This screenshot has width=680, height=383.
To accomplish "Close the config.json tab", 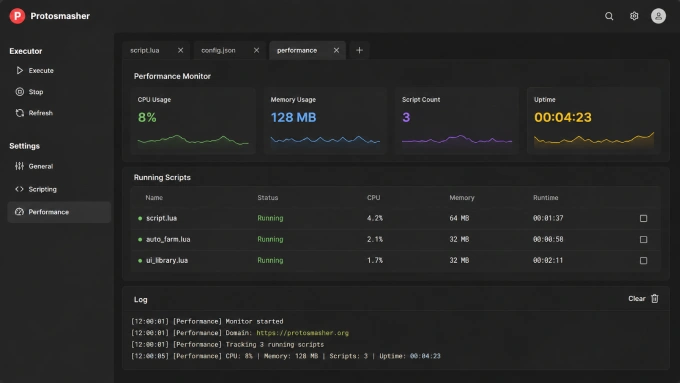I will (x=256, y=50).
